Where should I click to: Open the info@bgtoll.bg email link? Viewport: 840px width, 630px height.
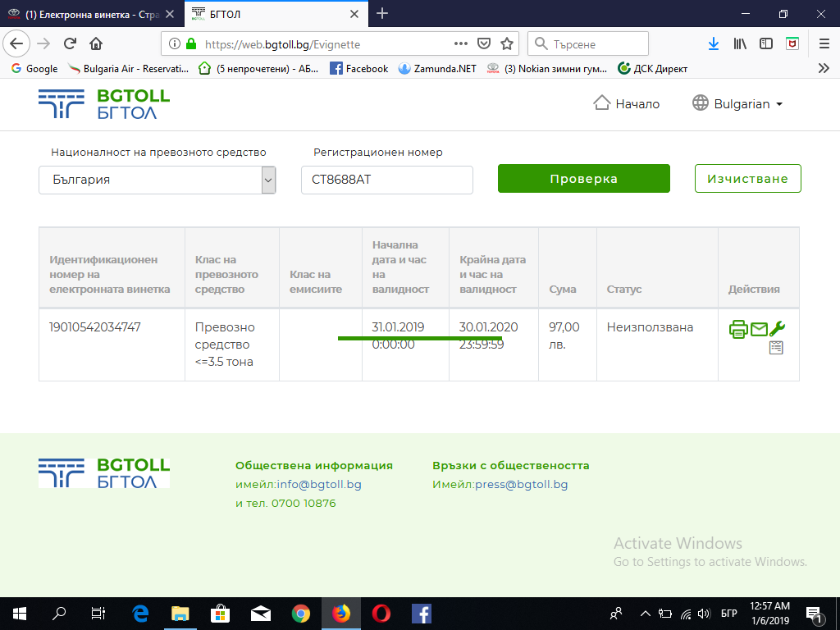tap(319, 484)
